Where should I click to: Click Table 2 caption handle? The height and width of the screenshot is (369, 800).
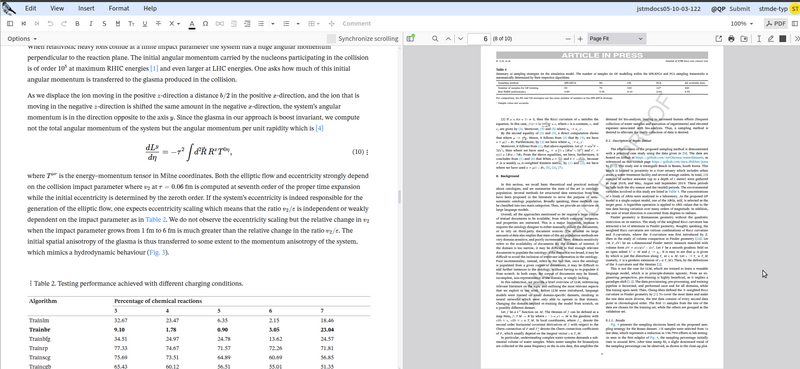point(31,283)
